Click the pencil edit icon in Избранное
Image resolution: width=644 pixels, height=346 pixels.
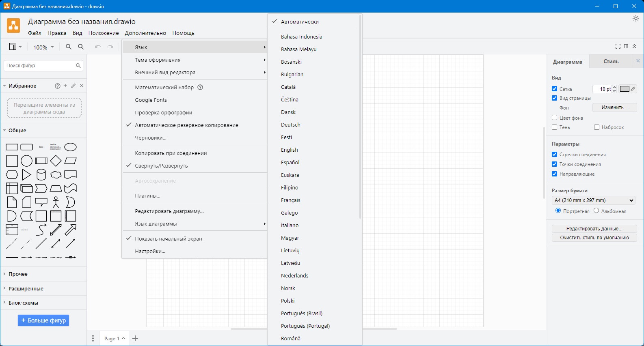(x=73, y=86)
